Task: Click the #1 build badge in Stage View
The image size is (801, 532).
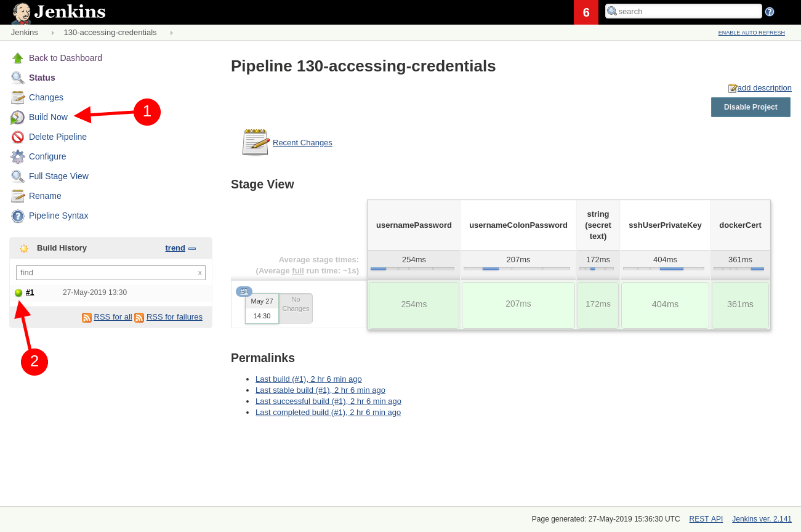Action: tap(244, 291)
